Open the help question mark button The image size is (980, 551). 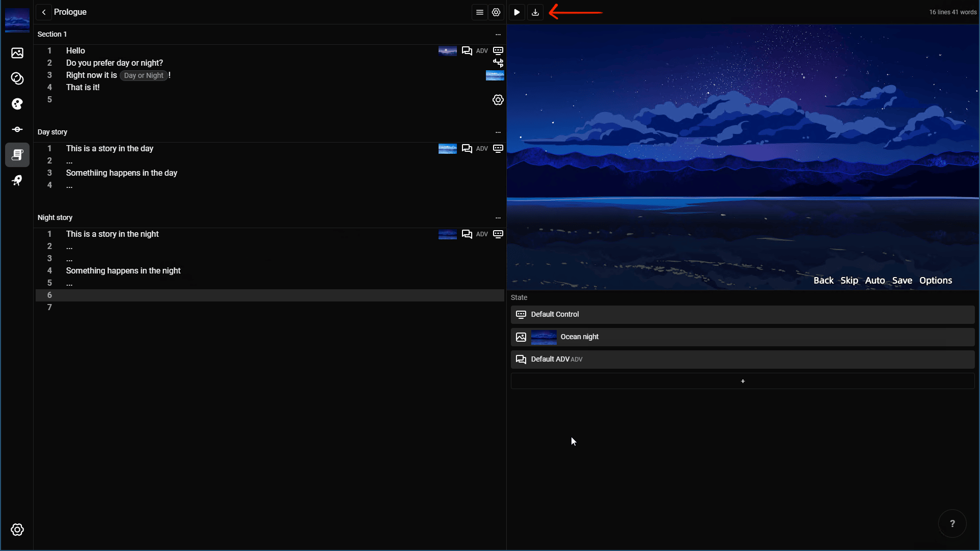coord(952,524)
